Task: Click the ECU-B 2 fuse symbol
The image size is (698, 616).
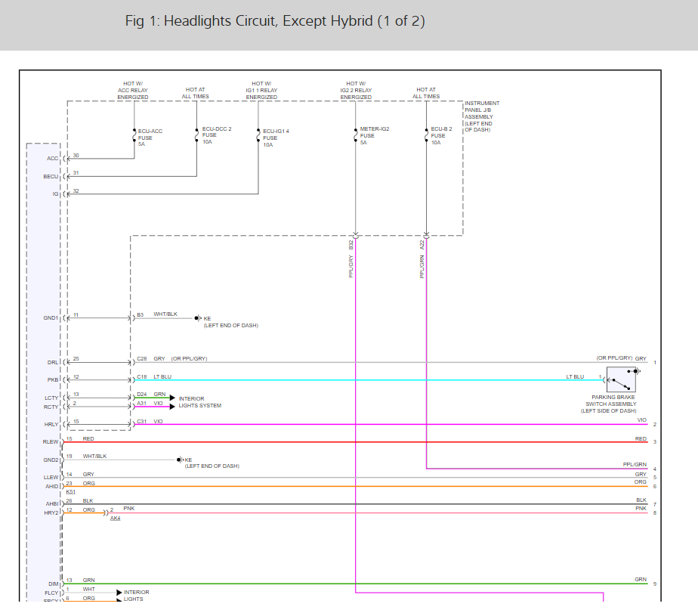Action: [x=426, y=135]
